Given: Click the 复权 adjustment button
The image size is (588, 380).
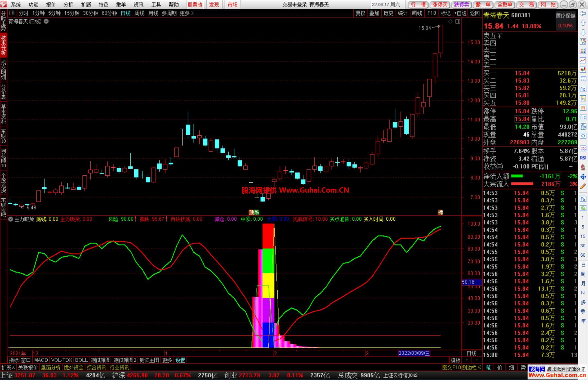Looking at the screenshot, I should [360, 13].
